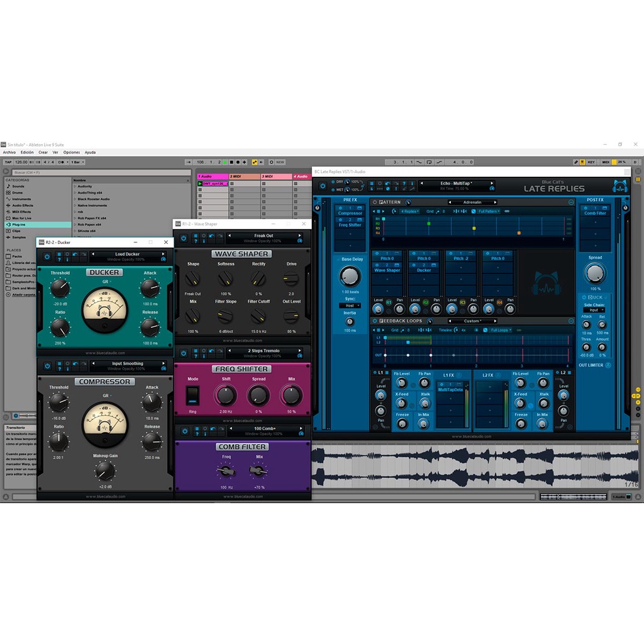644x644 pixels.
Task: Click the Blue Cat headphones logo icon
Action: pos(620,186)
